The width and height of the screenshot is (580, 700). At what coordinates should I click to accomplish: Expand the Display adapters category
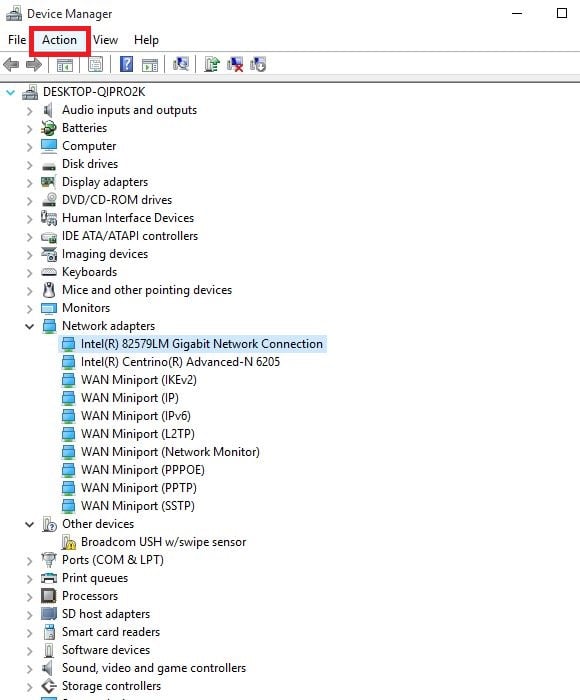pyautogui.click(x=29, y=183)
